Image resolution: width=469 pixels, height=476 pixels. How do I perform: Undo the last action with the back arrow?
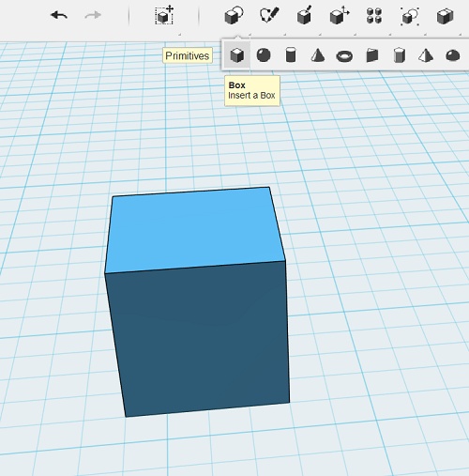(x=59, y=15)
